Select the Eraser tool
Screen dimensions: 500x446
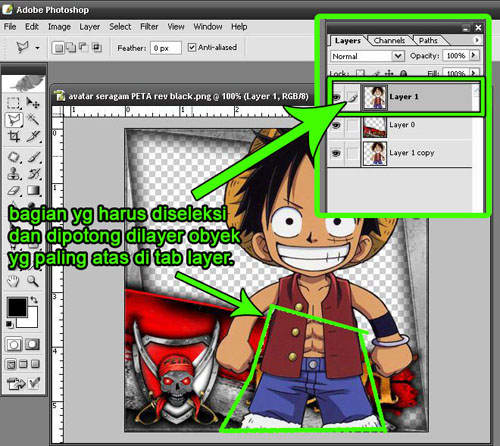pyautogui.click(x=14, y=191)
